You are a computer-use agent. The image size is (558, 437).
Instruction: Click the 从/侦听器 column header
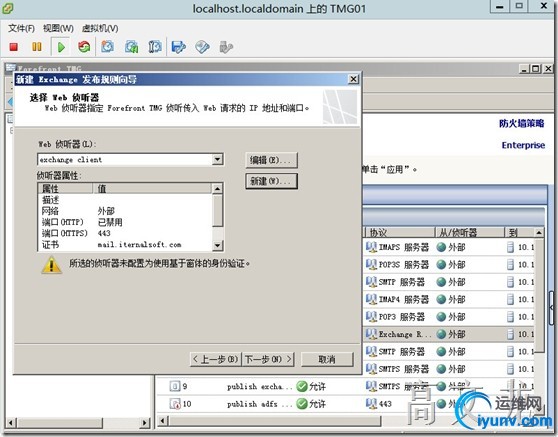pyautogui.click(x=470, y=233)
